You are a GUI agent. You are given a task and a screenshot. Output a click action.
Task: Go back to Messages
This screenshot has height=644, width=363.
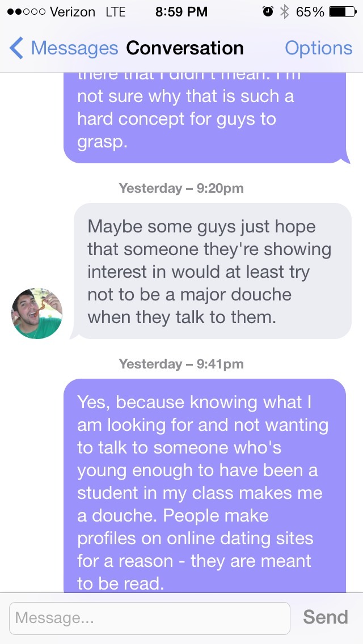[74, 48]
